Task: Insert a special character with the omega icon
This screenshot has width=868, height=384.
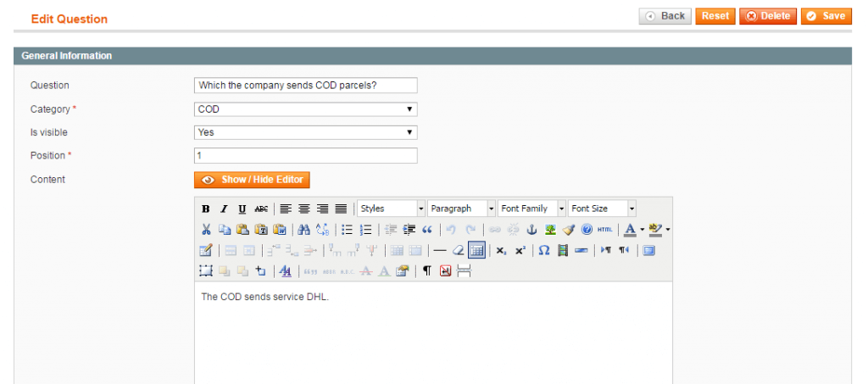Action: (544, 250)
